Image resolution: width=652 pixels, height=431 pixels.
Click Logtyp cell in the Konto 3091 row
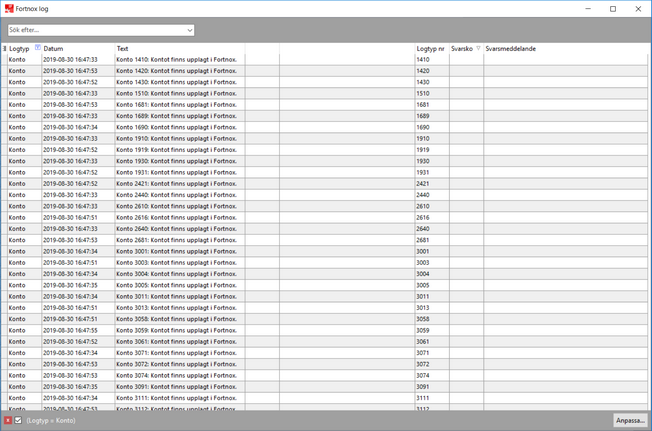[25, 387]
